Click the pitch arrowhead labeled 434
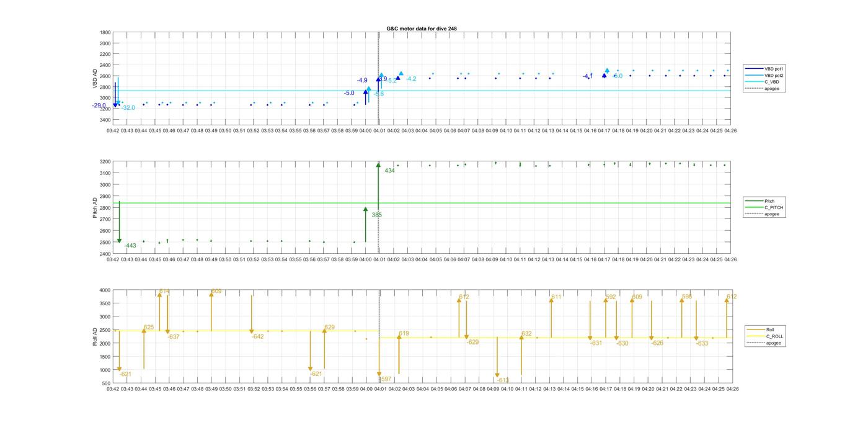This screenshot has height=430, width=868. (378, 165)
